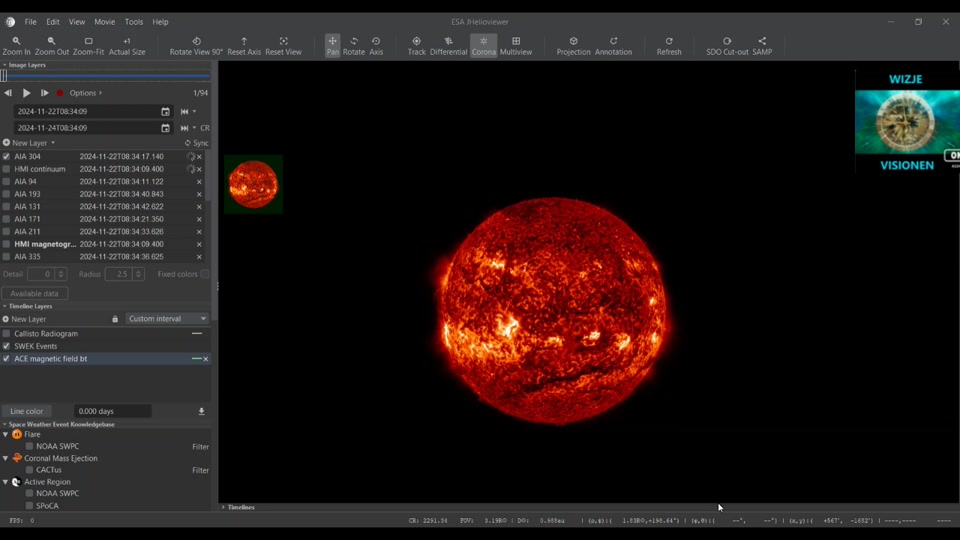Expand the Timelines panel
960x540 pixels.
[240, 507]
